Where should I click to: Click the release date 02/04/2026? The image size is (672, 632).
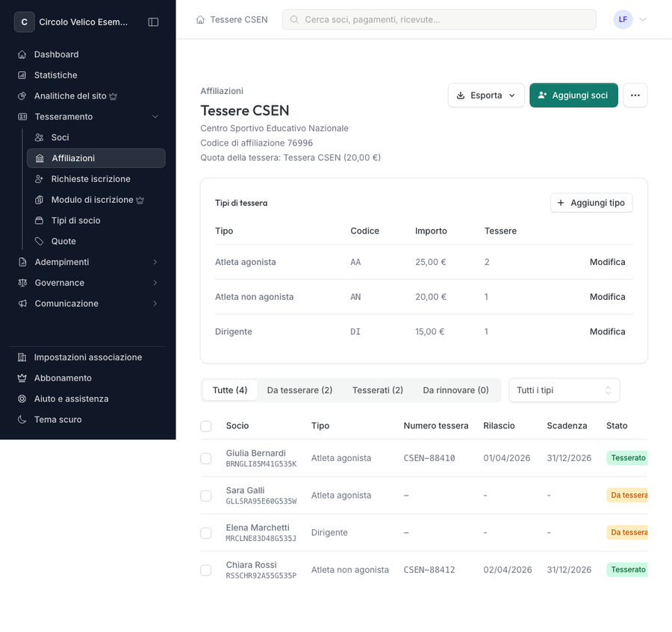point(508,570)
